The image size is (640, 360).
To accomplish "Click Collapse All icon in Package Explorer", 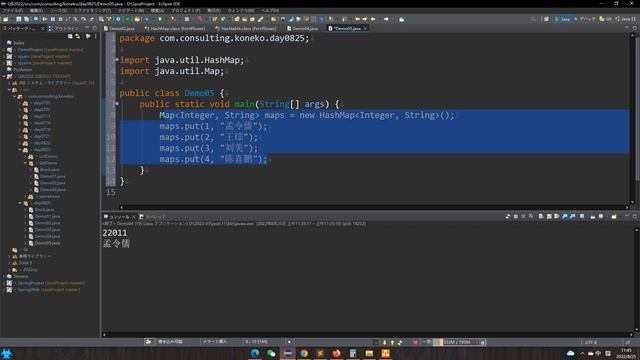I will click(70, 36).
